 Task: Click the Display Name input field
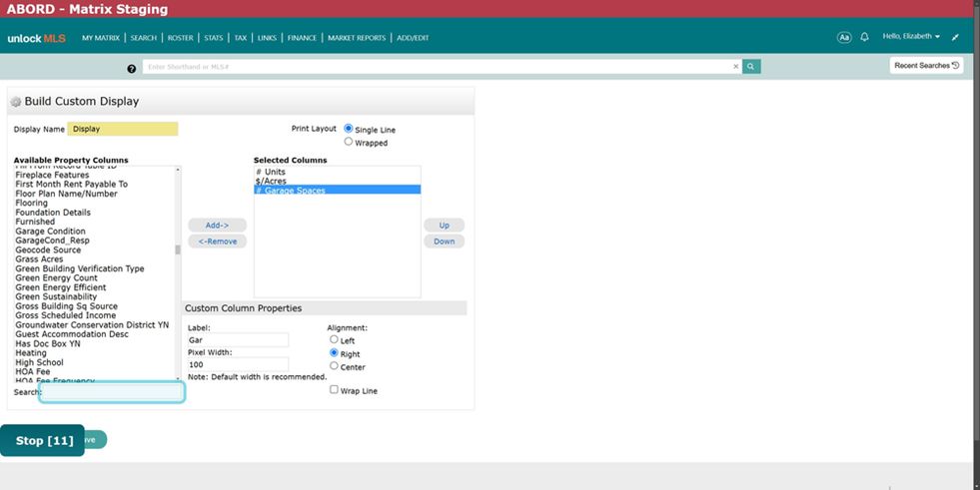click(123, 129)
